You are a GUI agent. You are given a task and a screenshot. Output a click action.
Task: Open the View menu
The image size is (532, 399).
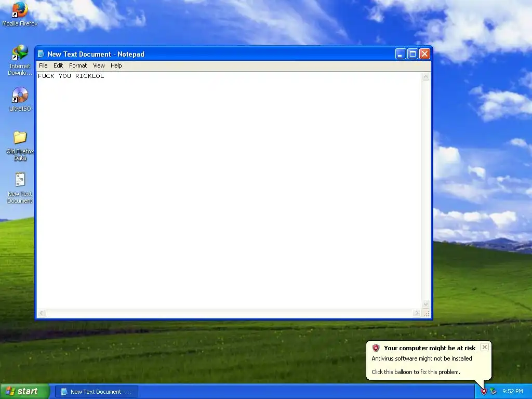pyautogui.click(x=99, y=65)
